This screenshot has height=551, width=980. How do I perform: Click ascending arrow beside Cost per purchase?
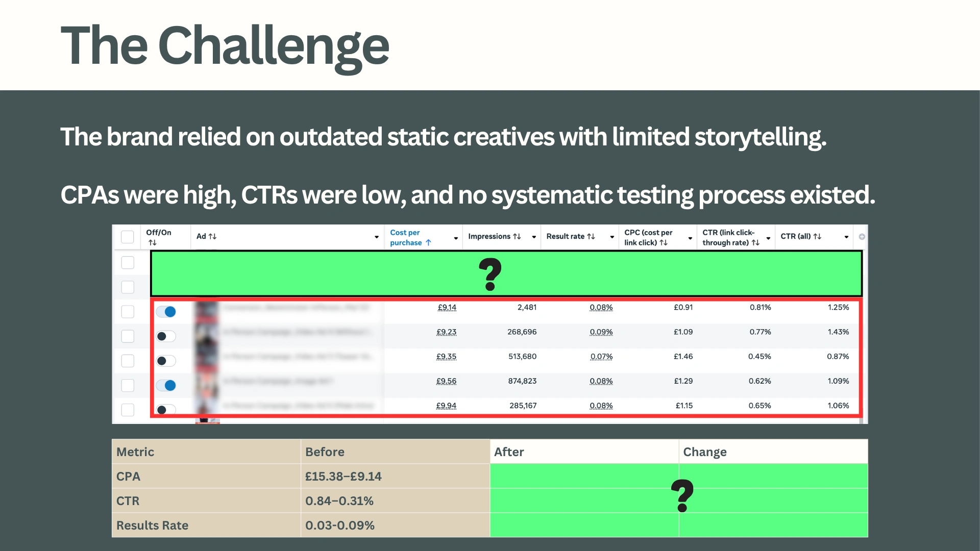point(428,243)
